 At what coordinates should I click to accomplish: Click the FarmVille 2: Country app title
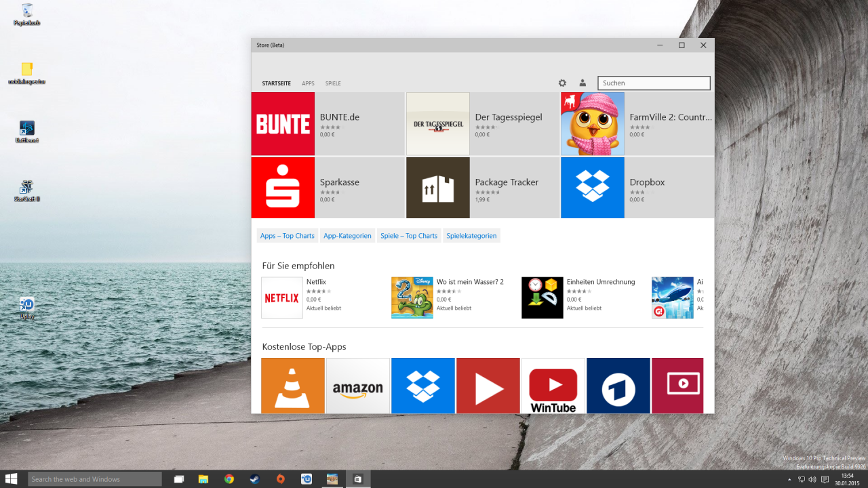(671, 117)
